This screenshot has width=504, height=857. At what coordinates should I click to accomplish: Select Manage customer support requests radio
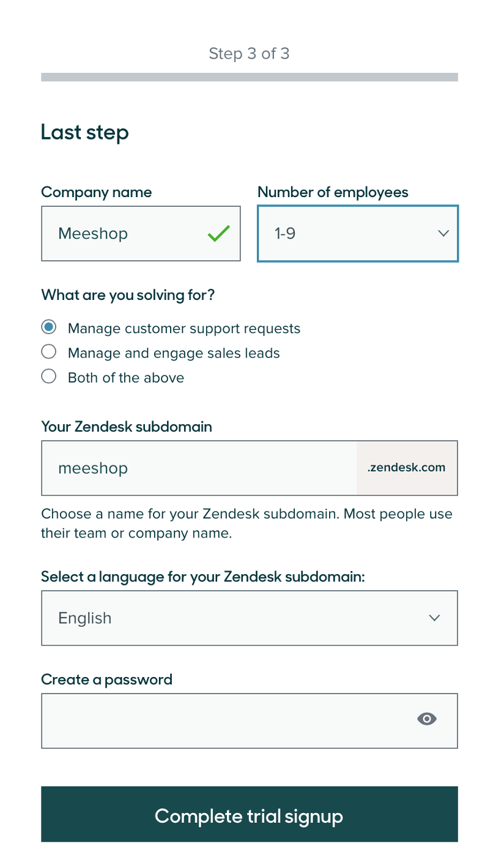[x=49, y=327]
